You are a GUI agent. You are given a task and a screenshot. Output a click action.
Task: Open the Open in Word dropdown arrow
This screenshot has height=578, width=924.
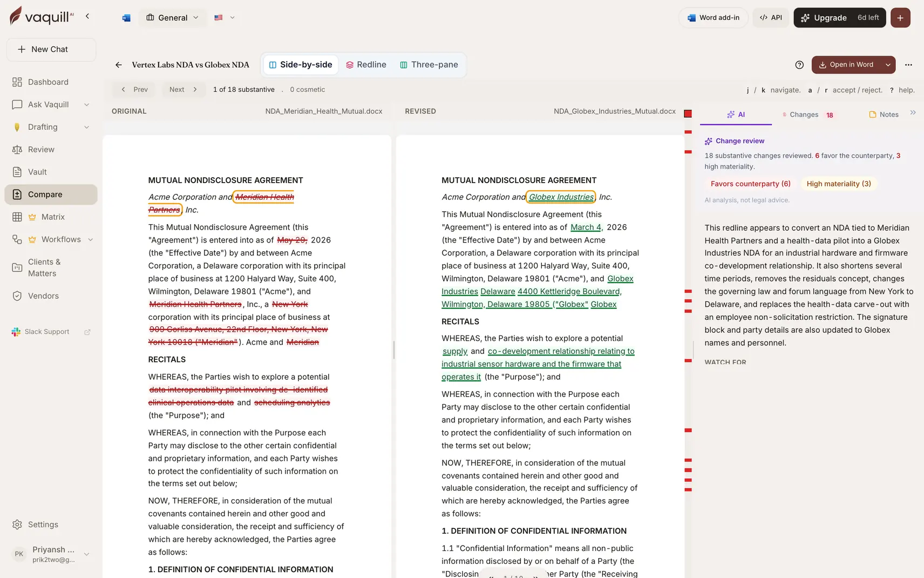click(x=888, y=65)
